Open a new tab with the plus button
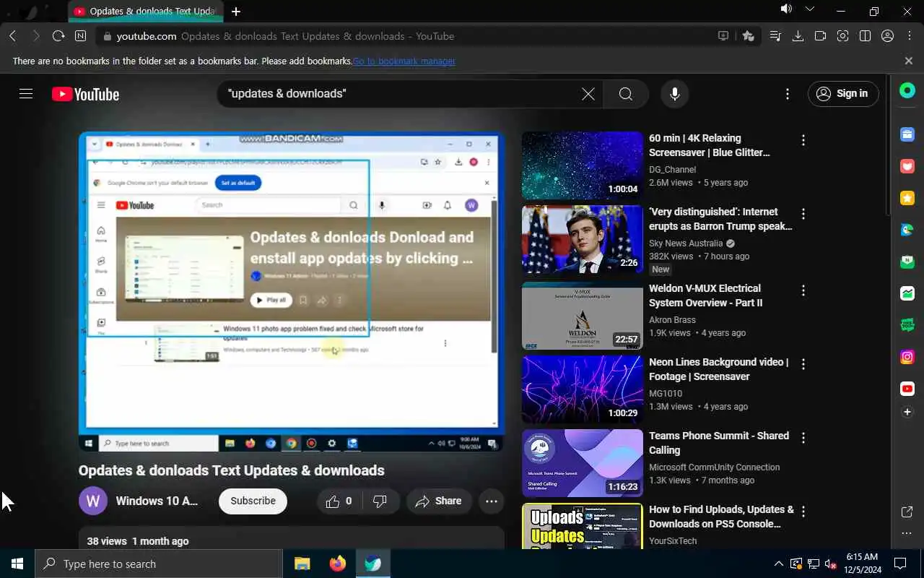The width and height of the screenshot is (924, 578). (236, 12)
